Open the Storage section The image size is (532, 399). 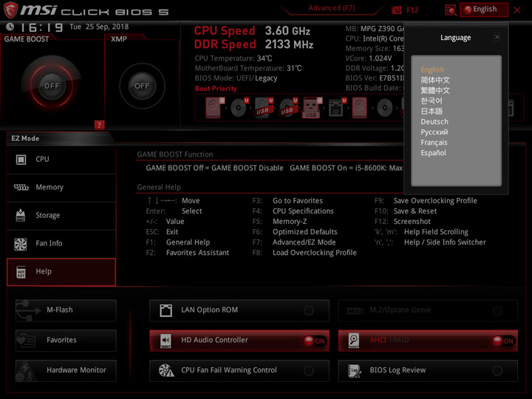coord(61,216)
